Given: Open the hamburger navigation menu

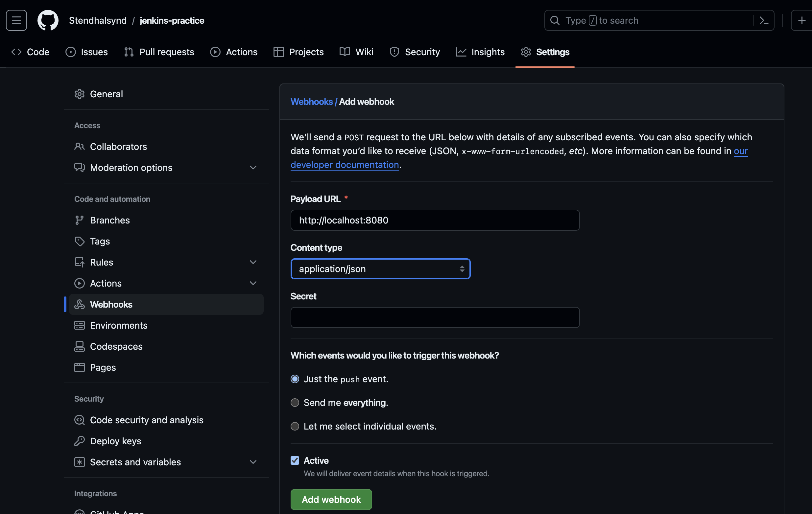Looking at the screenshot, I should pos(16,20).
